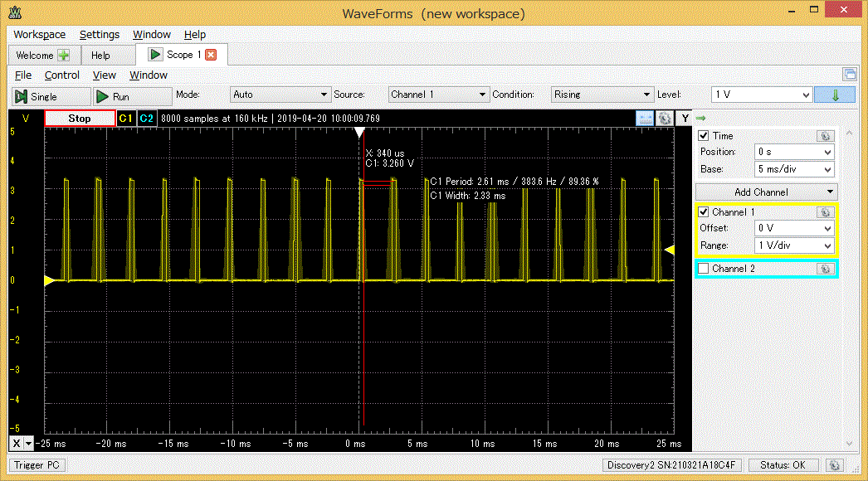The image size is (868, 481).
Task: Enable the Channel 2 checkbox
Action: pyautogui.click(x=704, y=269)
